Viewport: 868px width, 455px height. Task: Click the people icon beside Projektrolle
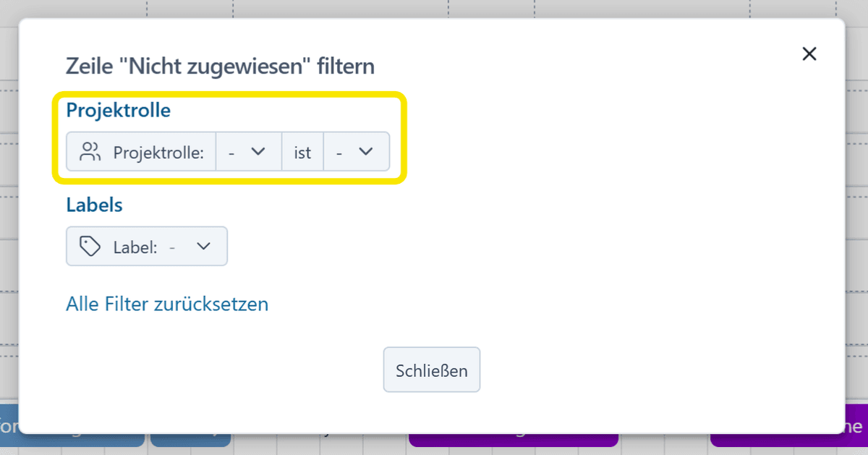pyautogui.click(x=90, y=152)
